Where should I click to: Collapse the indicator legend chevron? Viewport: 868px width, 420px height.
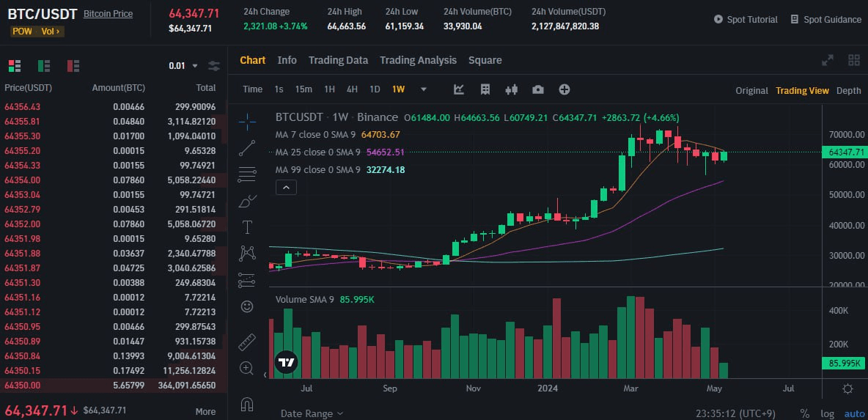[x=286, y=188]
